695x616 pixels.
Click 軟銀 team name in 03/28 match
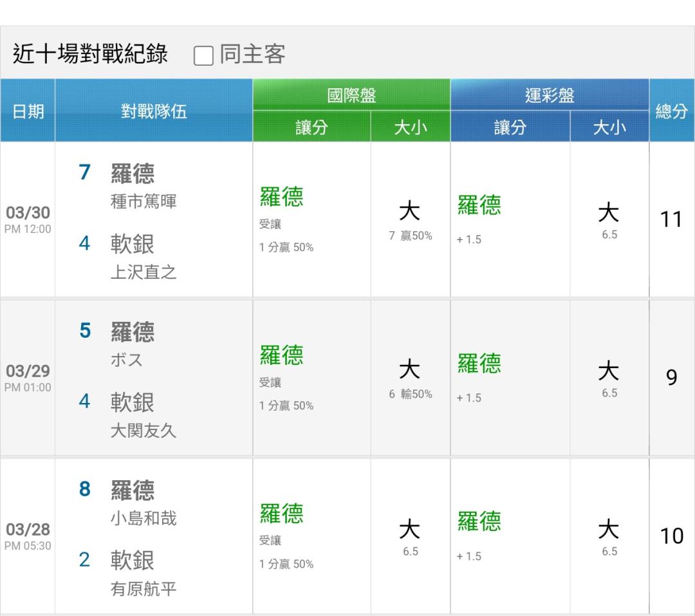(x=133, y=560)
